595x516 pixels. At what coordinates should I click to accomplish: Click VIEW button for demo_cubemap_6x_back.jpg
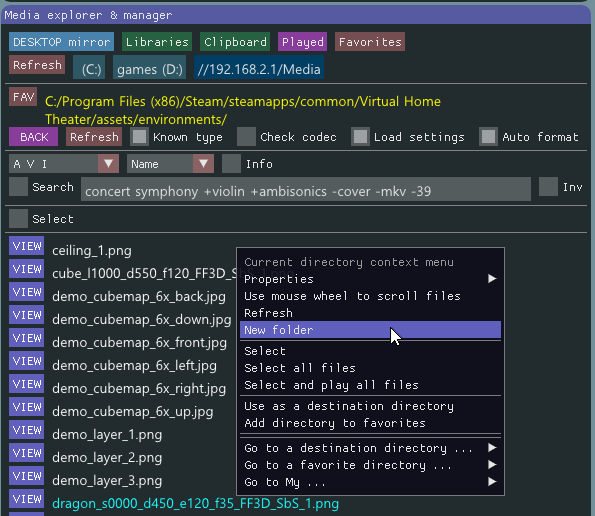(x=27, y=292)
